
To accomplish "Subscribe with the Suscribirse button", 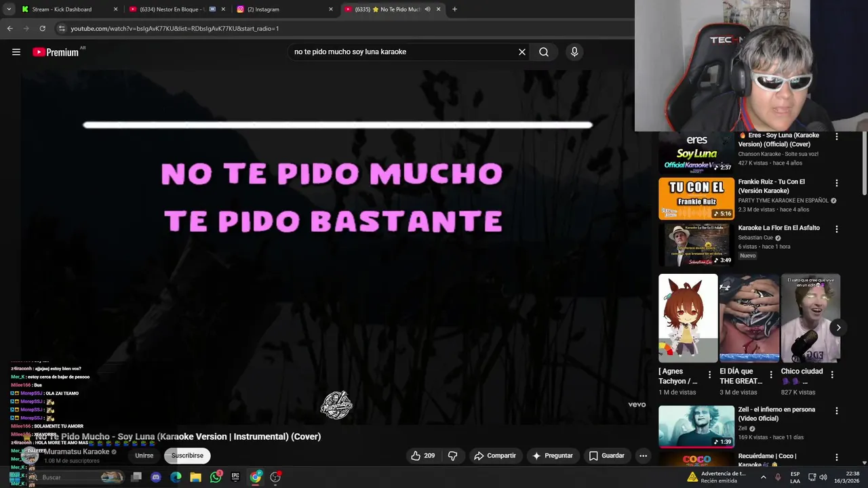I will pyautogui.click(x=187, y=456).
